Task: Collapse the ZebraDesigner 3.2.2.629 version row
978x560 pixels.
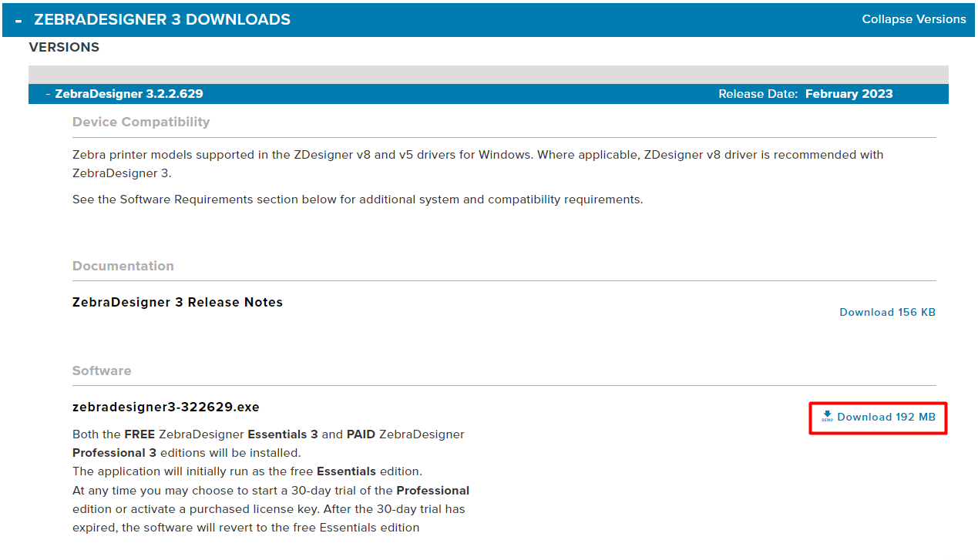Action: [x=49, y=94]
